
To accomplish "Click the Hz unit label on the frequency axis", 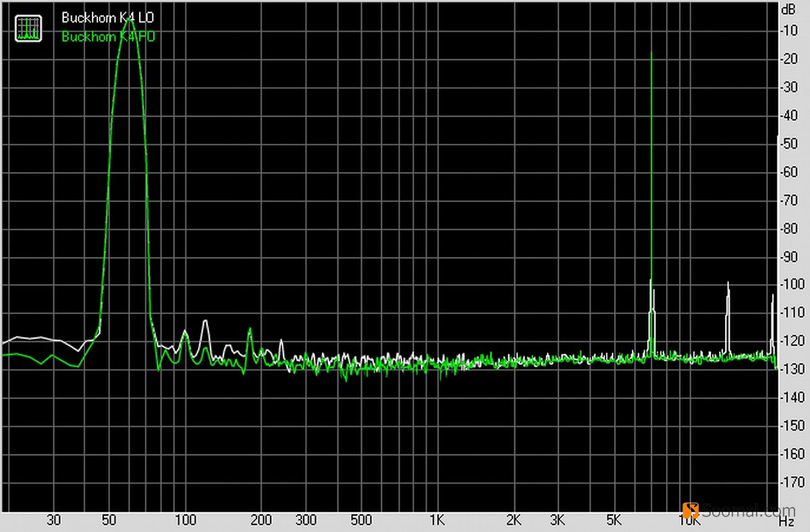I will (x=786, y=521).
